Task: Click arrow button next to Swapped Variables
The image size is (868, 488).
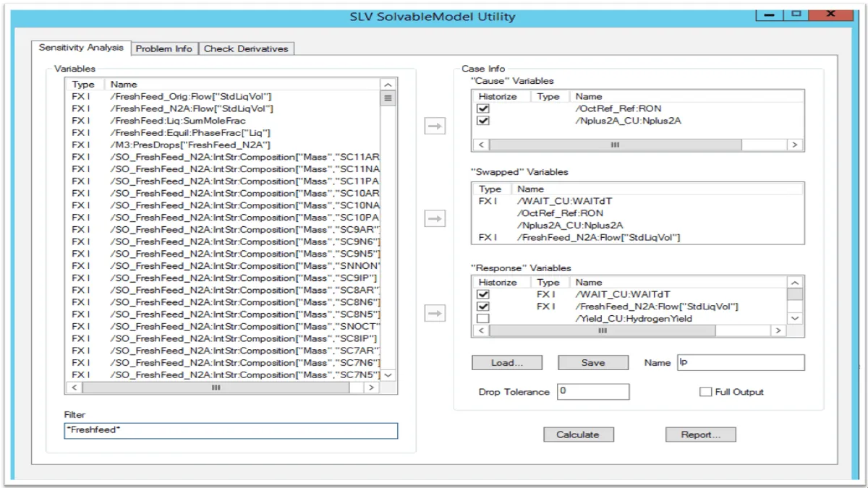Action: [434, 218]
